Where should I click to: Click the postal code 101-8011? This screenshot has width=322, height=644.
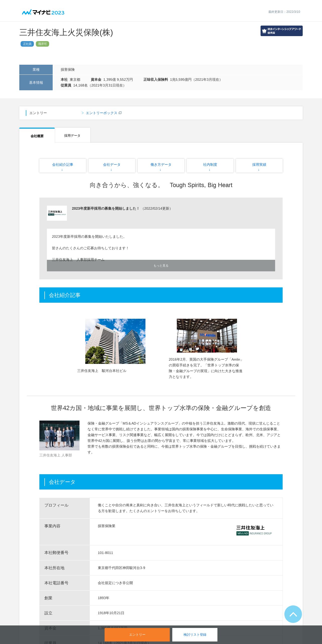tap(105, 553)
